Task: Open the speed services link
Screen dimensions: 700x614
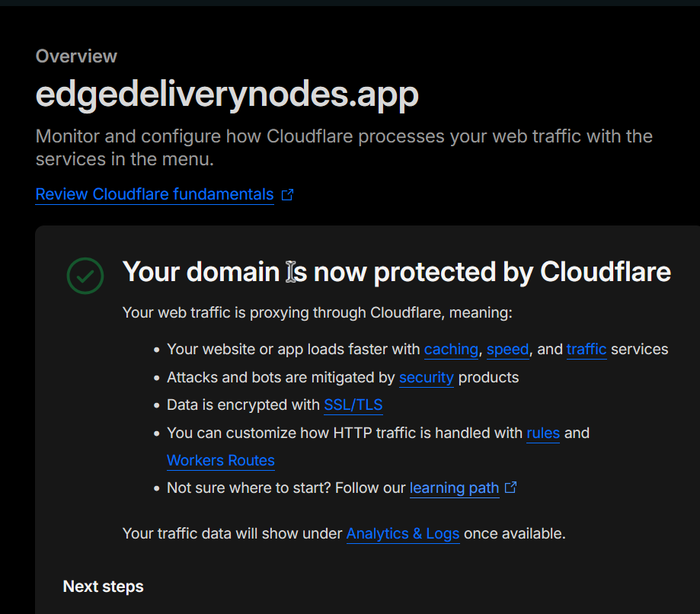Action: click(x=507, y=349)
